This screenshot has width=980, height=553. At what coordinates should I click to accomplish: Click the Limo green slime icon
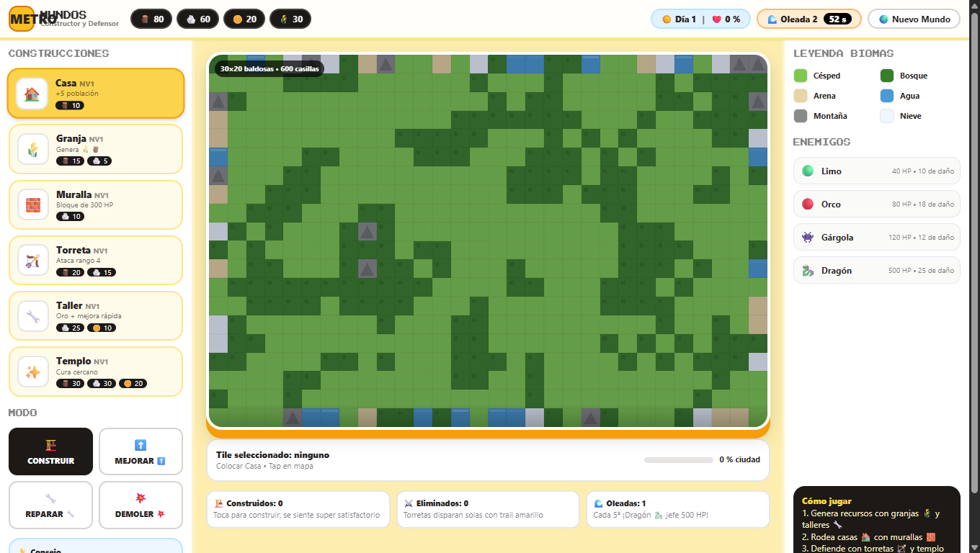pos(808,171)
